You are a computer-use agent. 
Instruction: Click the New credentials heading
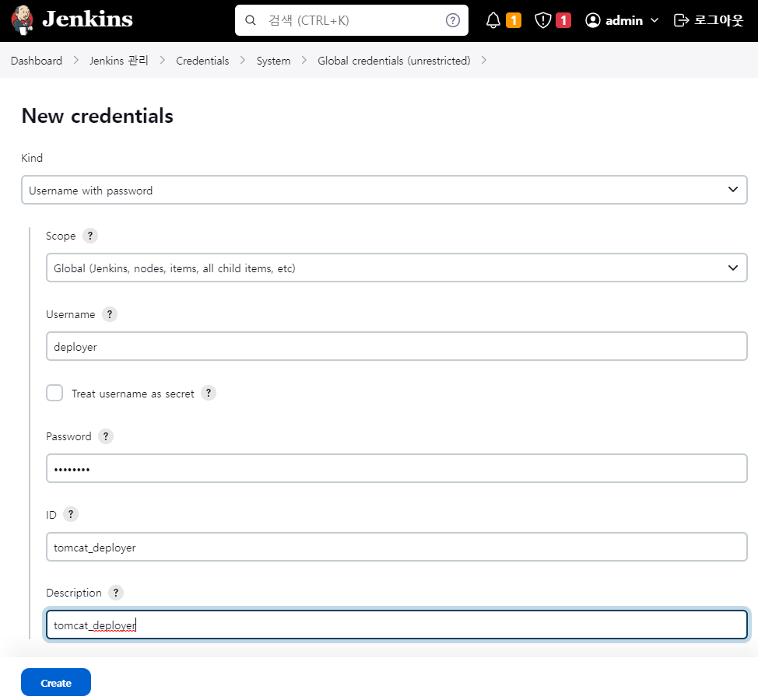coord(97,116)
